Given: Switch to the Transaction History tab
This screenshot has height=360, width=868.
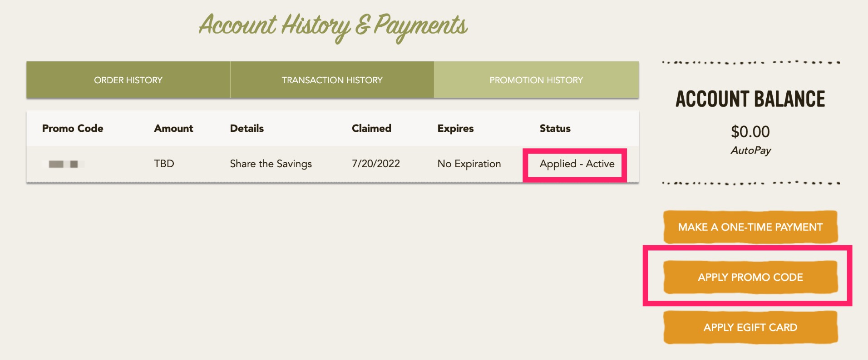Looking at the screenshot, I should (332, 80).
